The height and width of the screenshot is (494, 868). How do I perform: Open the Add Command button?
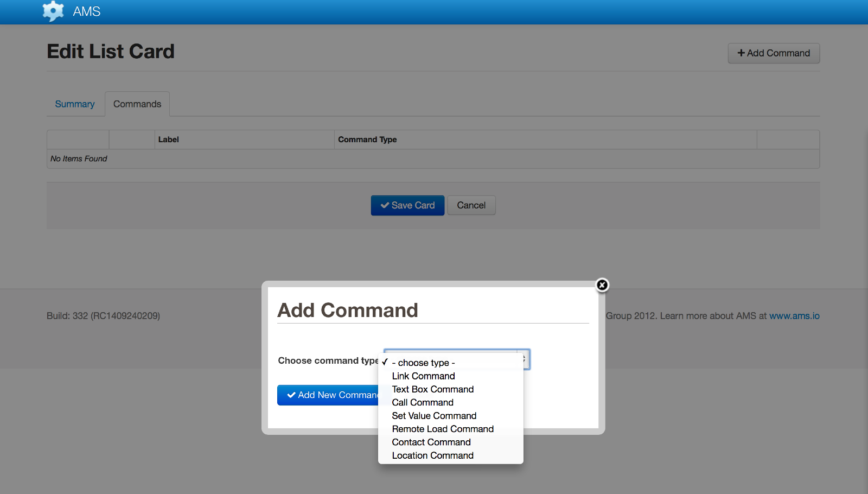click(x=774, y=53)
